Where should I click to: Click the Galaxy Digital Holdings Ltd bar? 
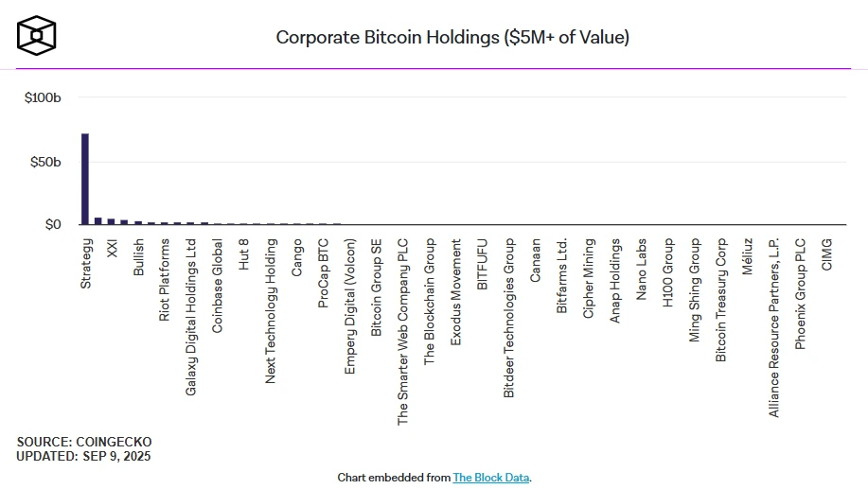(x=190, y=223)
